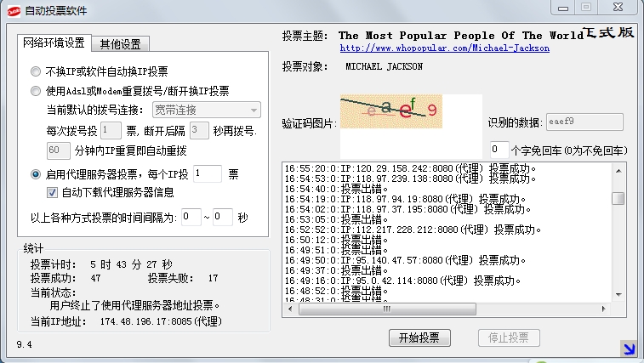Select 不换IP或软件自动换IP投票 radio option
Viewport: 644px width, 363px height.
tap(36, 71)
